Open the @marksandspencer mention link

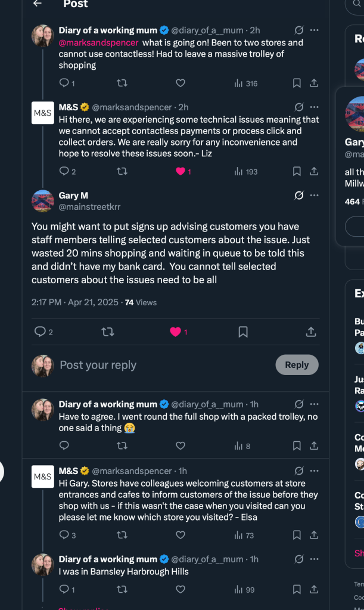(98, 42)
